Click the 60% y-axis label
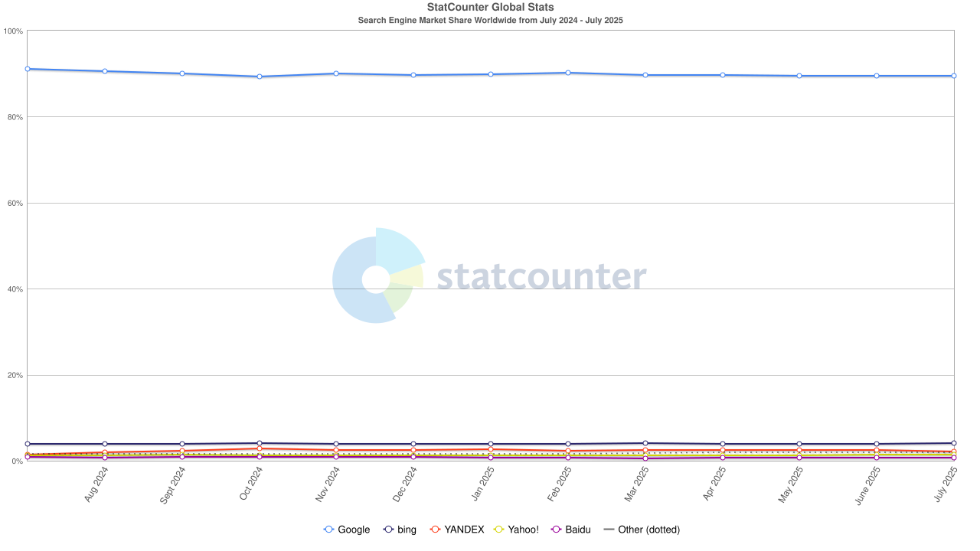This screenshot has height=551, width=980. coord(15,204)
